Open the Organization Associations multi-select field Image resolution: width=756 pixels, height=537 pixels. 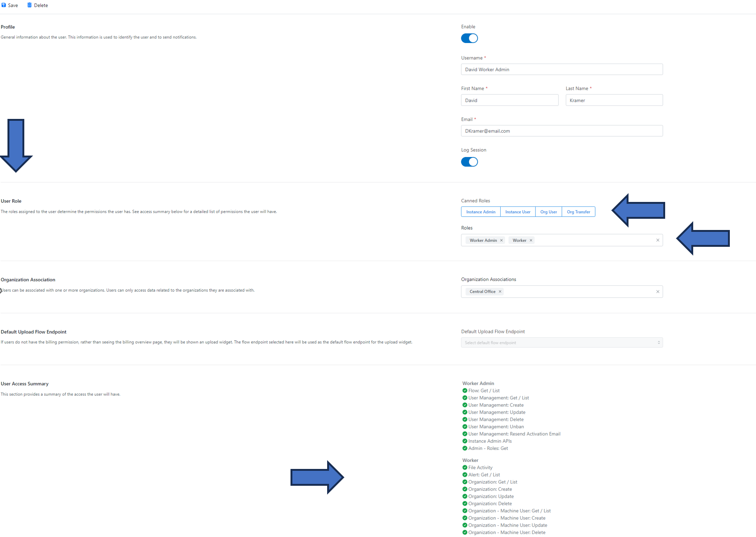click(580, 292)
